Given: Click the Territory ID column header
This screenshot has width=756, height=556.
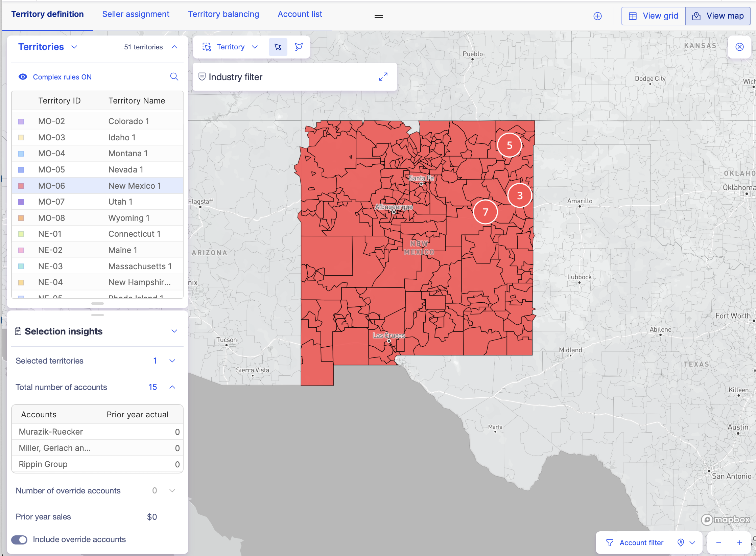Looking at the screenshot, I should [x=59, y=101].
